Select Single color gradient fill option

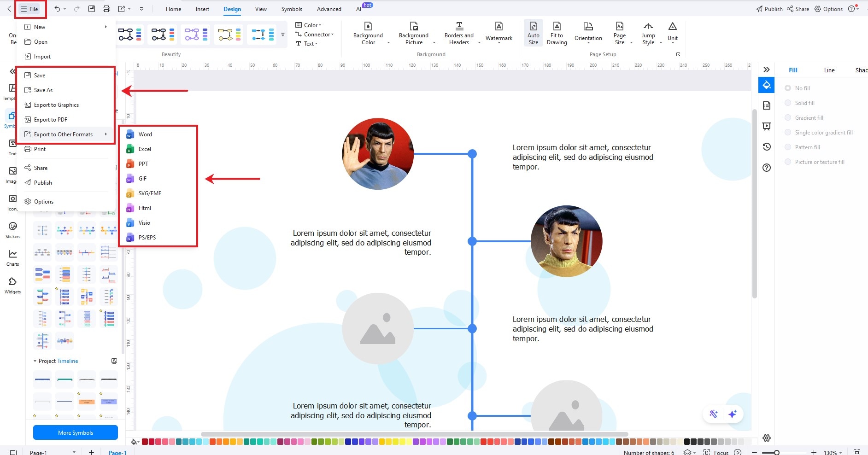[x=819, y=132]
